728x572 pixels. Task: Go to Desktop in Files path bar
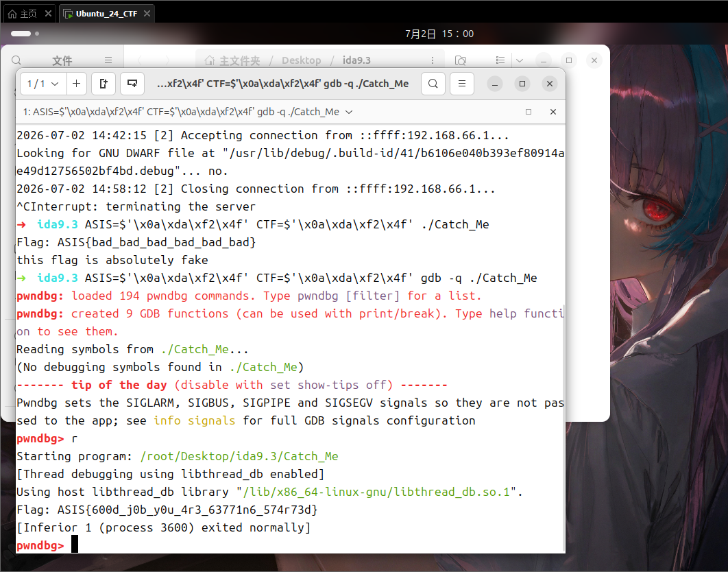pyautogui.click(x=302, y=60)
